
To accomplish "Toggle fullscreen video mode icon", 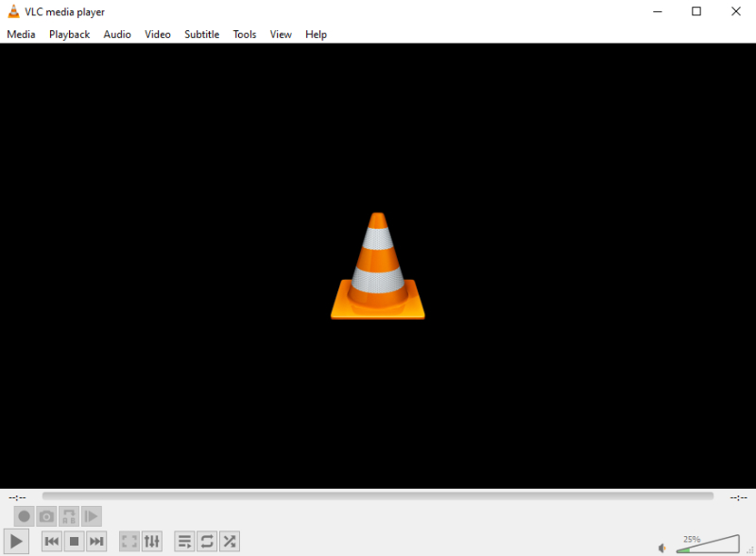I will click(x=129, y=541).
